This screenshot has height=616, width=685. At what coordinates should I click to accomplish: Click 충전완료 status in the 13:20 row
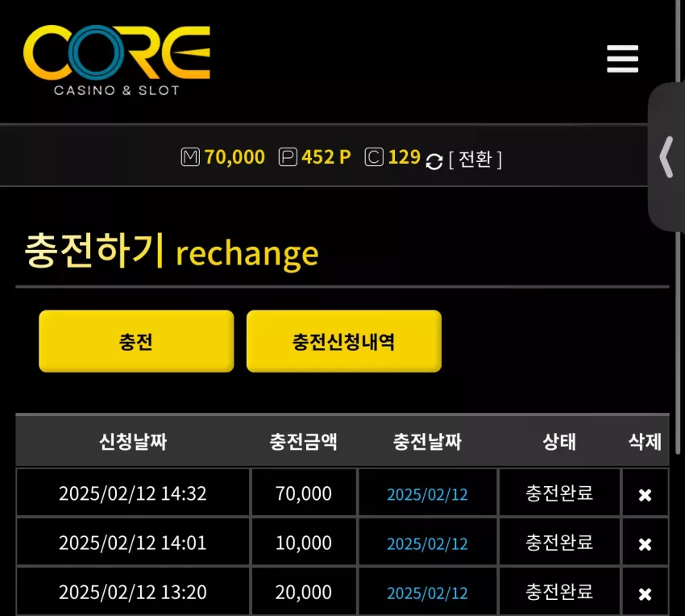[559, 592]
